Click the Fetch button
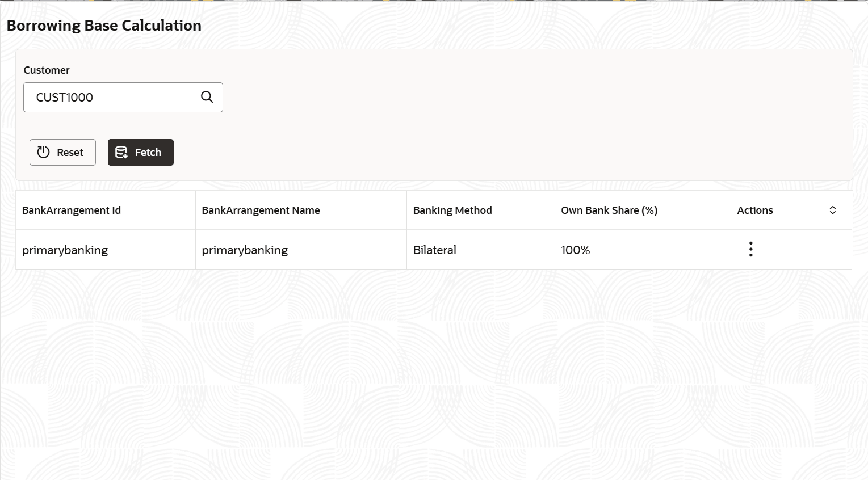 (141, 152)
